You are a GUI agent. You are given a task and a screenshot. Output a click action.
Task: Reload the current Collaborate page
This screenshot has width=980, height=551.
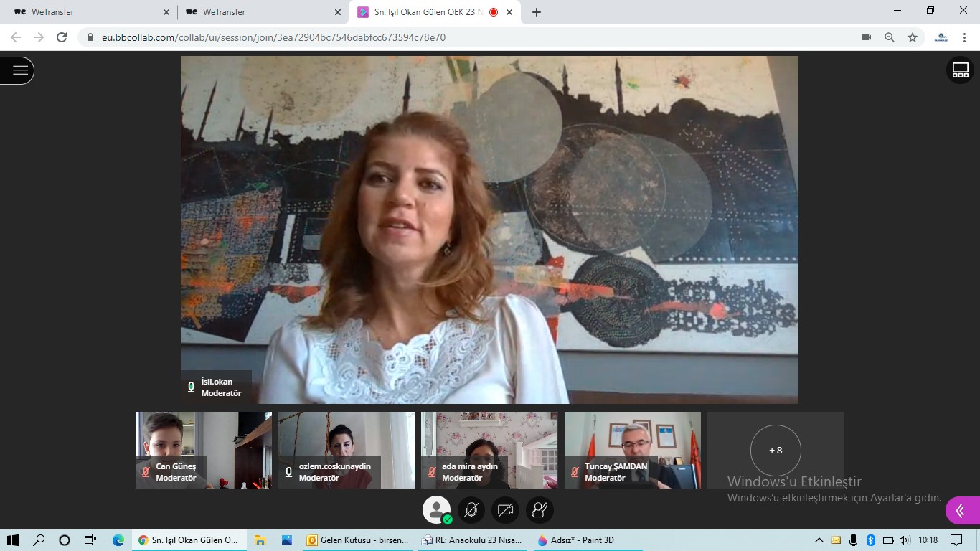coord(62,37)
